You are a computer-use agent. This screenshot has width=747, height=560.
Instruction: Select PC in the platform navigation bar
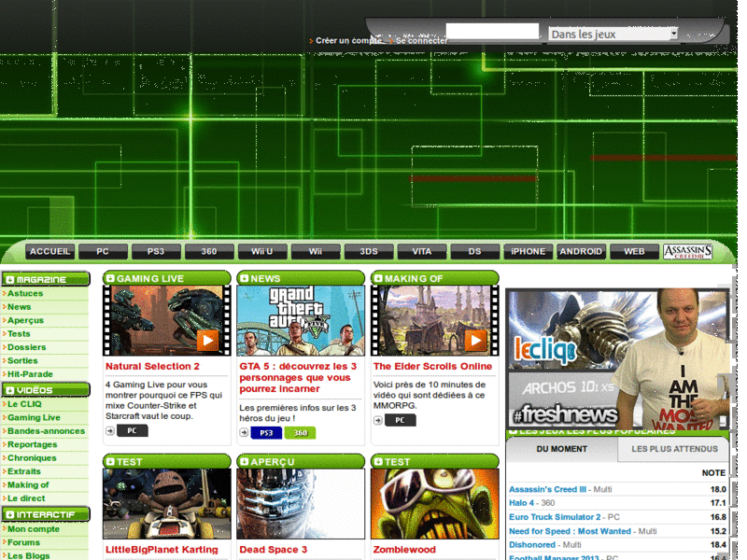(103, 251)
